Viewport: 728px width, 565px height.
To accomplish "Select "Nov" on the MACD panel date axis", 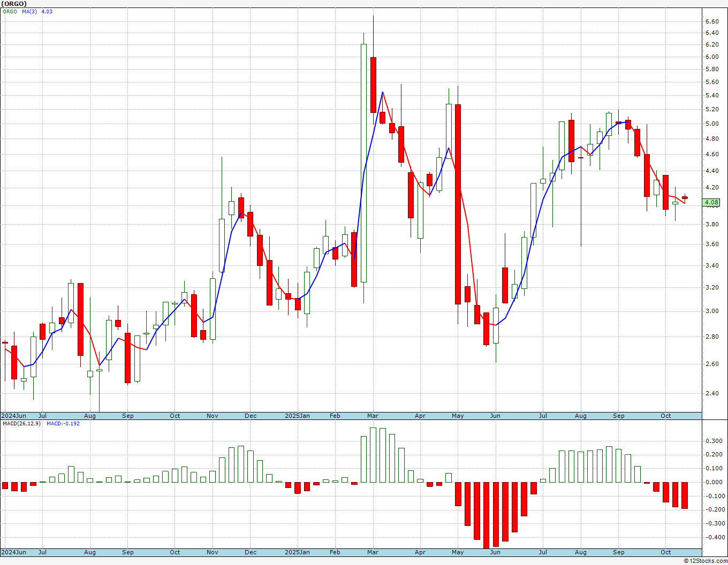I will [213, 552].
